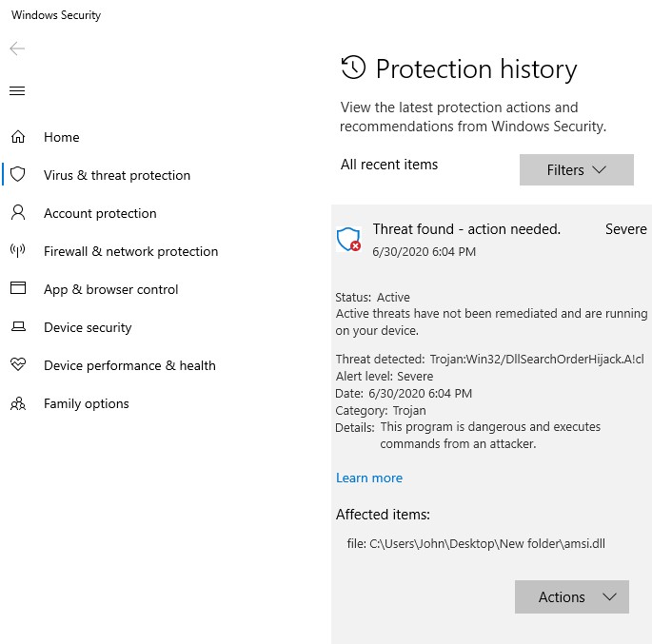652x644 pixels.
Task: Click the Device performance heart icon
Action: click(x=17, y=365)
